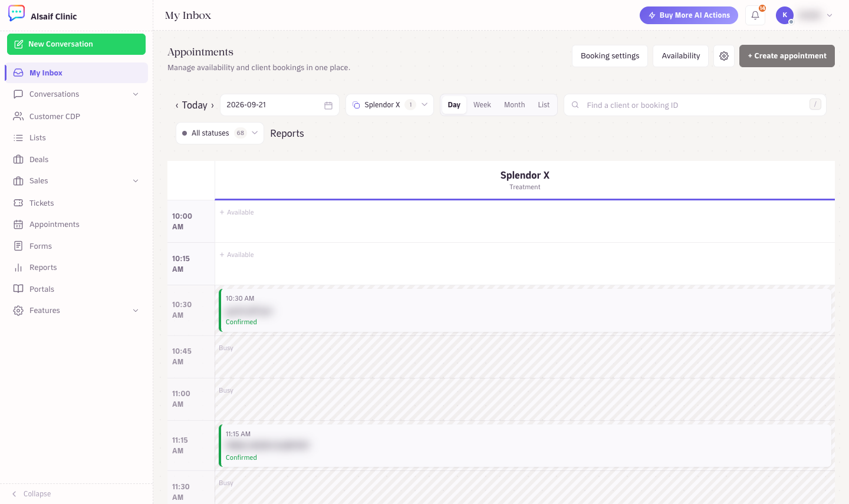The height and width of the screenshot is (504, 849).
Task: Switch to Week view
Action: coord(482,105)
